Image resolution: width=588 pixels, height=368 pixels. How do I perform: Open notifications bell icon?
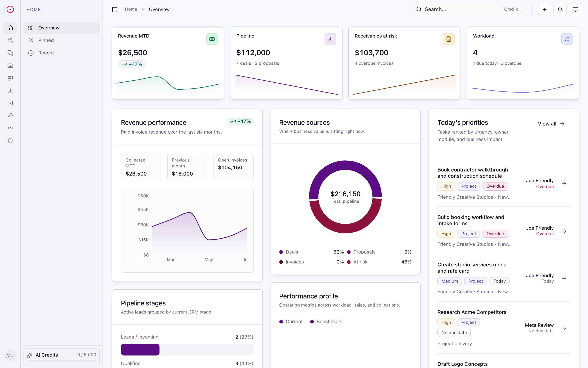(x=560, y=10)
